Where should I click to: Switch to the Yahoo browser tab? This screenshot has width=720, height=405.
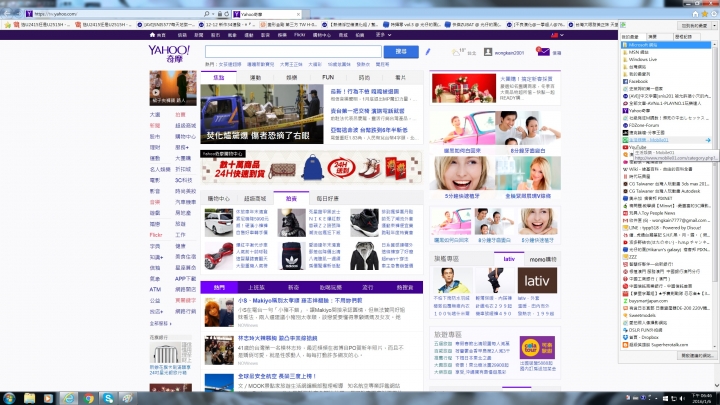(267, 14)
